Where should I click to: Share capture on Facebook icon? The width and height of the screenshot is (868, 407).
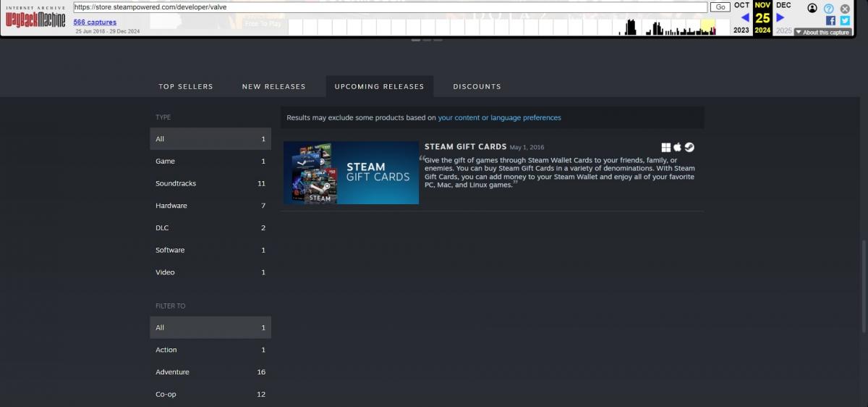point(830,20)
